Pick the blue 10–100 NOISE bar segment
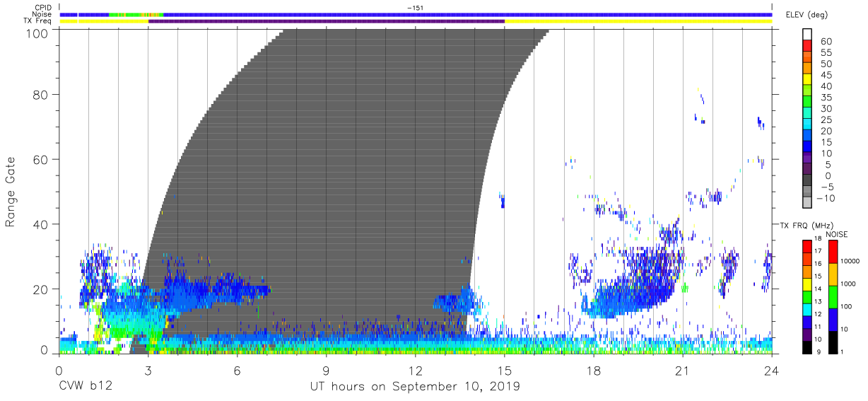 coord(832,320)
